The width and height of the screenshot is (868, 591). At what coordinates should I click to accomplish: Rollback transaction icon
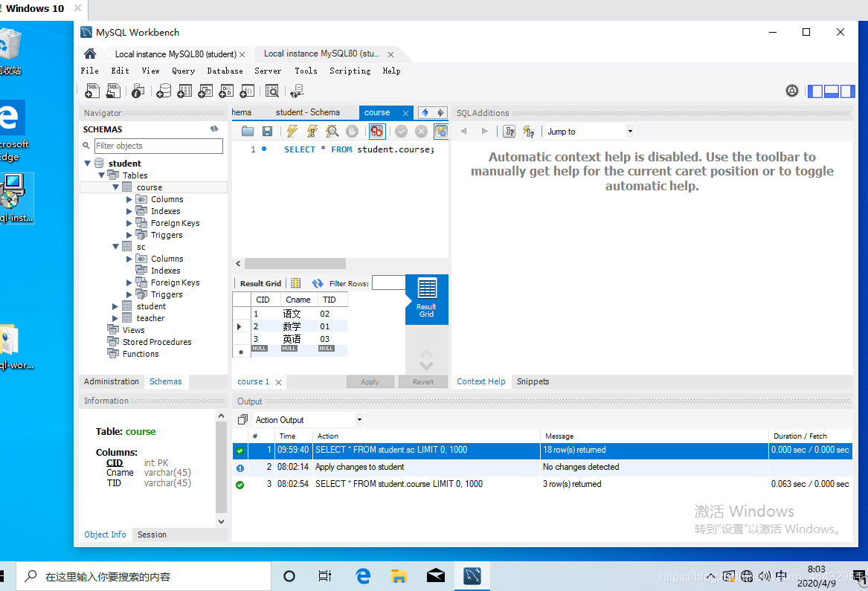pyautogui.click(x=421, y=131)
